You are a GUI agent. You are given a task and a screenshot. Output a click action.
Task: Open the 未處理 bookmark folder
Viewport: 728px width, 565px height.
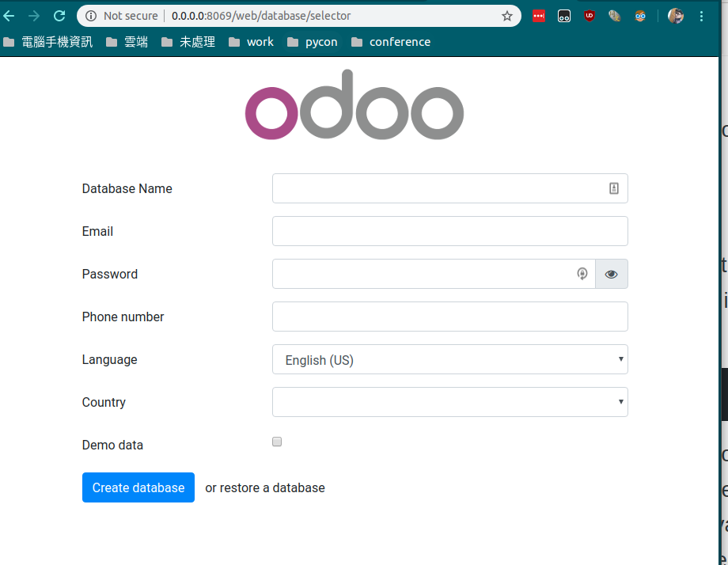click(188, 42)
